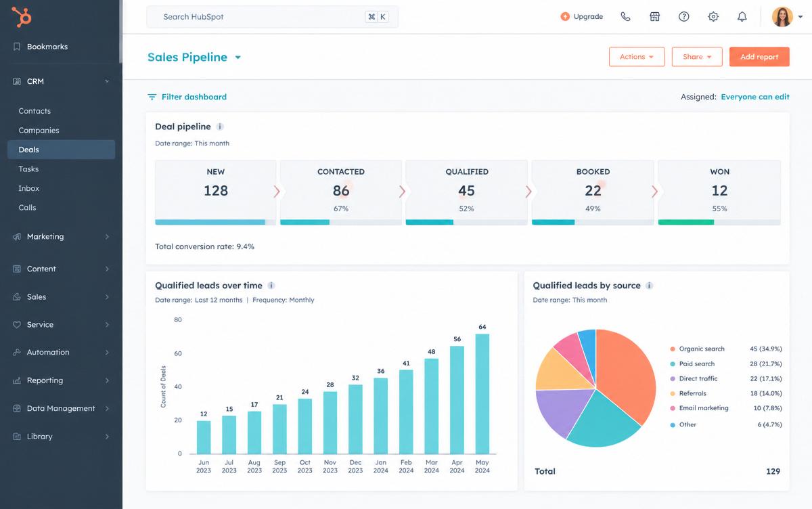Image resolution: width=812 pixels, height=509 pixels.
Task: Click the Paid search legend color dot
Action: click(673, 364)
